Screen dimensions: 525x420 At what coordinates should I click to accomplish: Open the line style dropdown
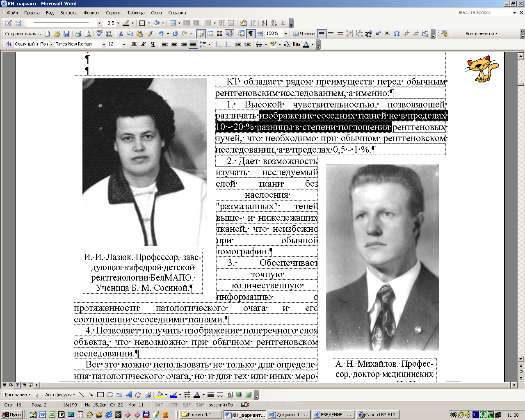(x=99, y=23)
